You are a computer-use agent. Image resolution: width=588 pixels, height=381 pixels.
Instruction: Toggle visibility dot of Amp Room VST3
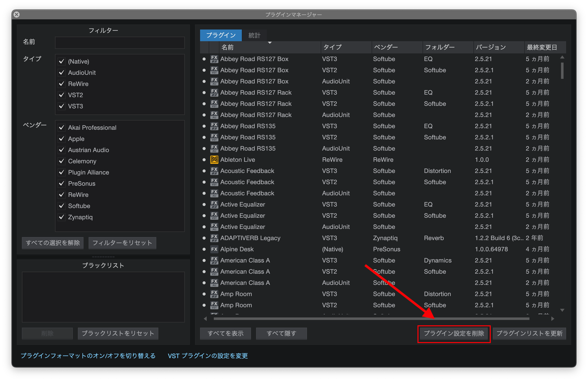[x=204, y=294]
